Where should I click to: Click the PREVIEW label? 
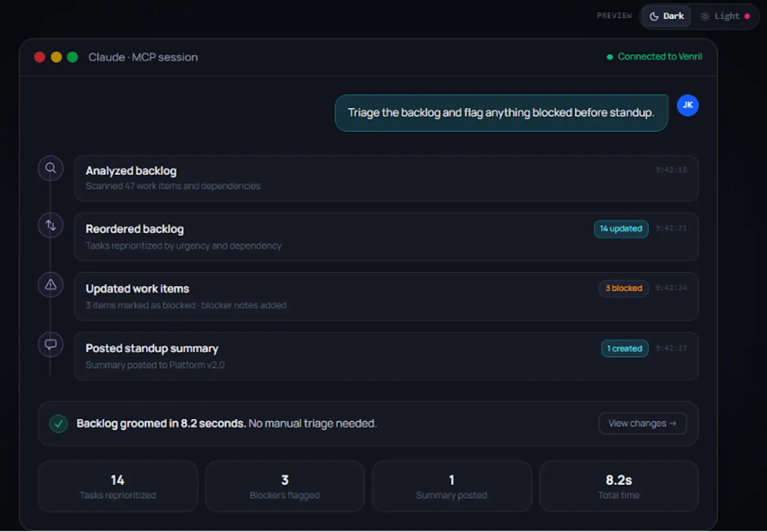[x=615, y=16]
